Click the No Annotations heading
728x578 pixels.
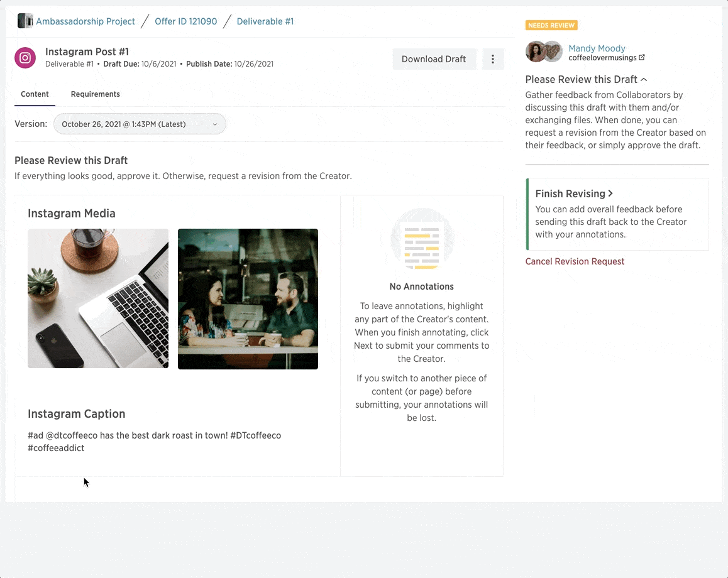422,286
